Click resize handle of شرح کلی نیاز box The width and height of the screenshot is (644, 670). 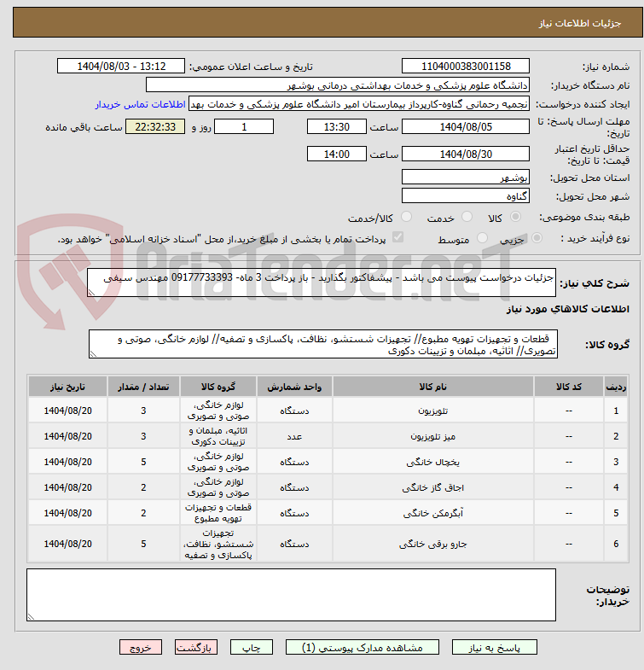point(91,293)
